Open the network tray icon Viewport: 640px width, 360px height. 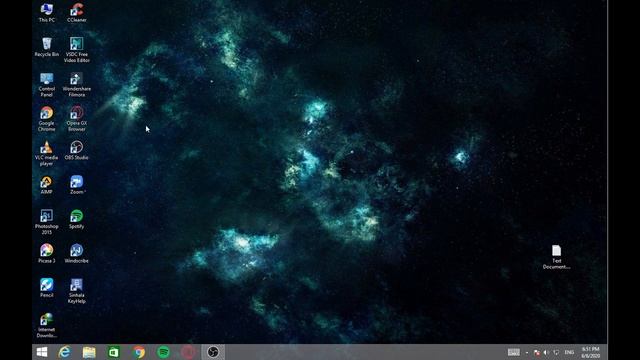point(556,352)
